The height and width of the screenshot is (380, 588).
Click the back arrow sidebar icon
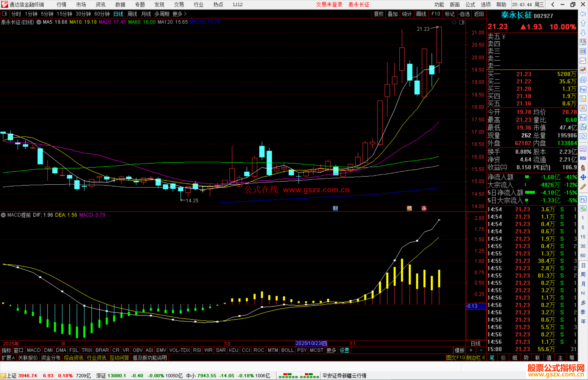583,14
